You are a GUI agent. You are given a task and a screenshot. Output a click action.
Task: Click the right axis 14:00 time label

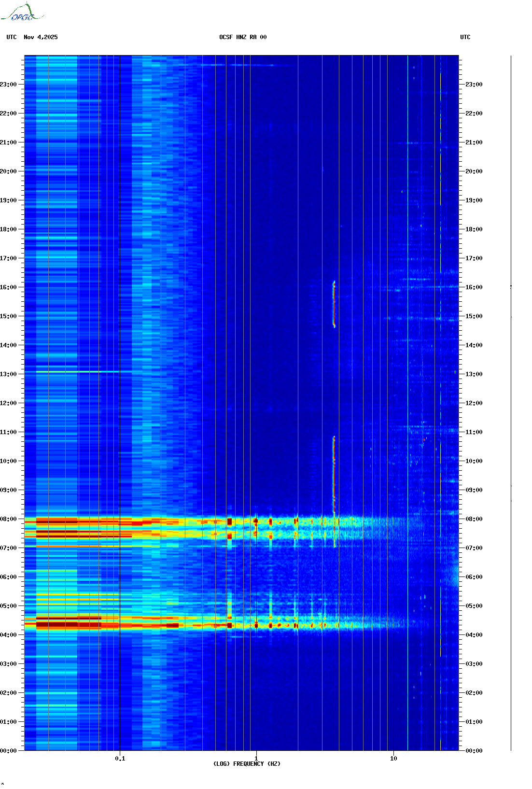click(x=474, y=345)
